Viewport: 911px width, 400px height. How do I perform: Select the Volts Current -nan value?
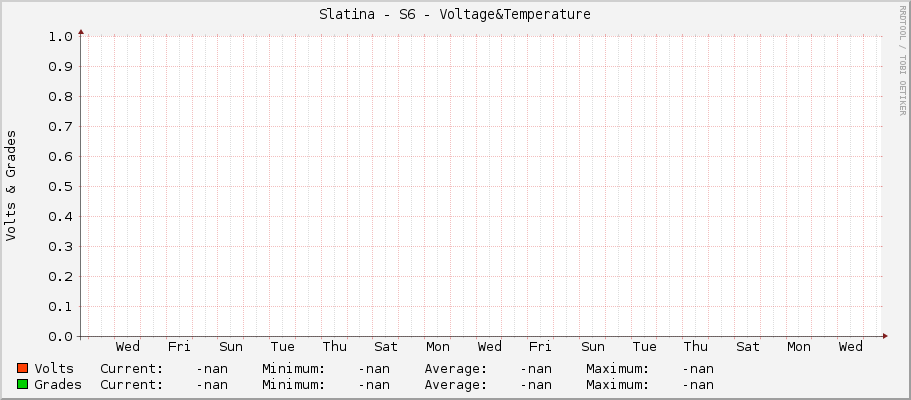point(212,369)
